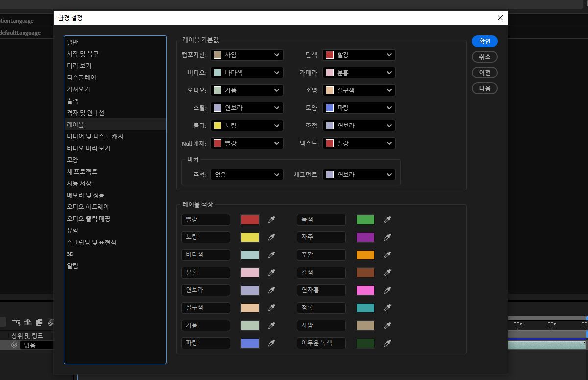Screen dimensions: 588x380
Task: Click the 빨강 color eyedropper icon
Action: tap(271, 220)
